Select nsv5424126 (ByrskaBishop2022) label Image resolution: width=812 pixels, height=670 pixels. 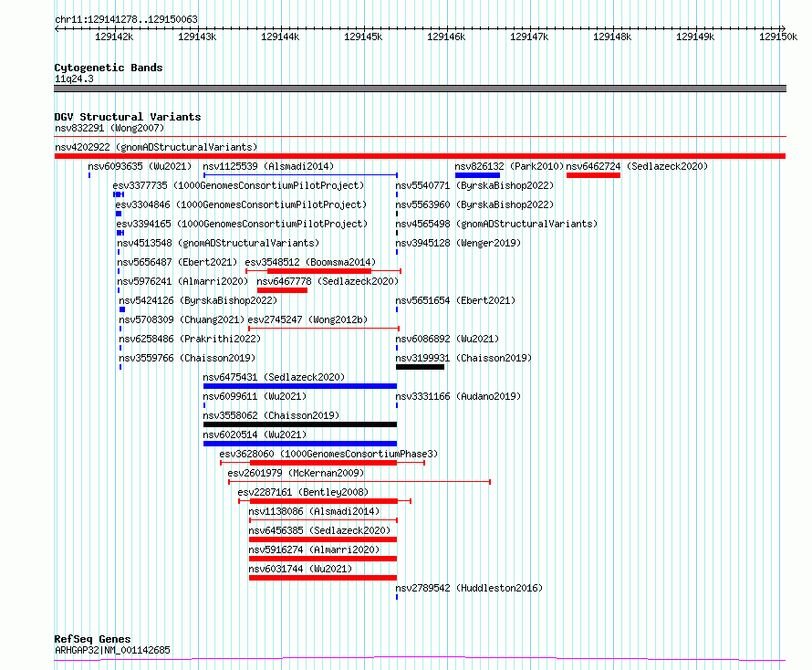[198, 300]
